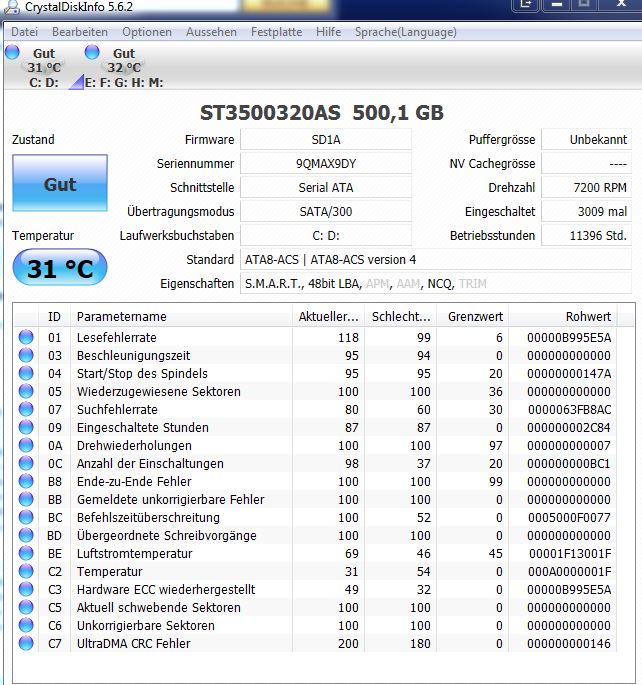Click the status orb of C2 Temperatur row
Image resolution: width=642 pixels, height=685 pixels.
tap(26, 571)
